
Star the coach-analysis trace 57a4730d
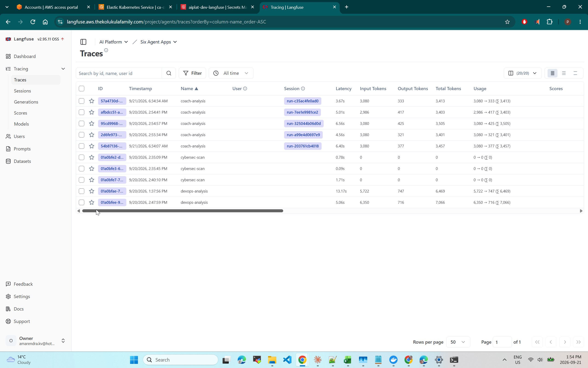coord(92,101)
